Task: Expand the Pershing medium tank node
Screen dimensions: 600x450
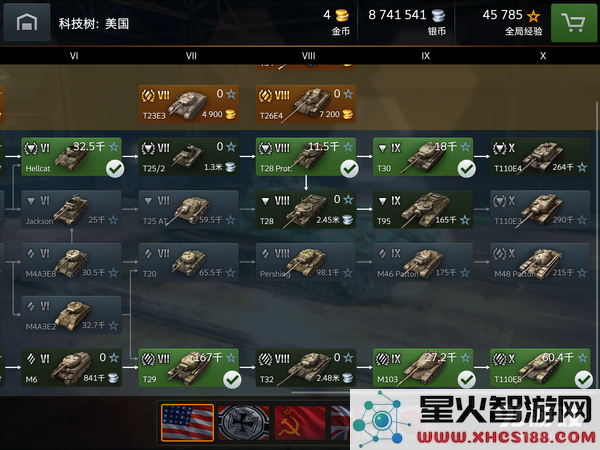Action: [306, 262]
